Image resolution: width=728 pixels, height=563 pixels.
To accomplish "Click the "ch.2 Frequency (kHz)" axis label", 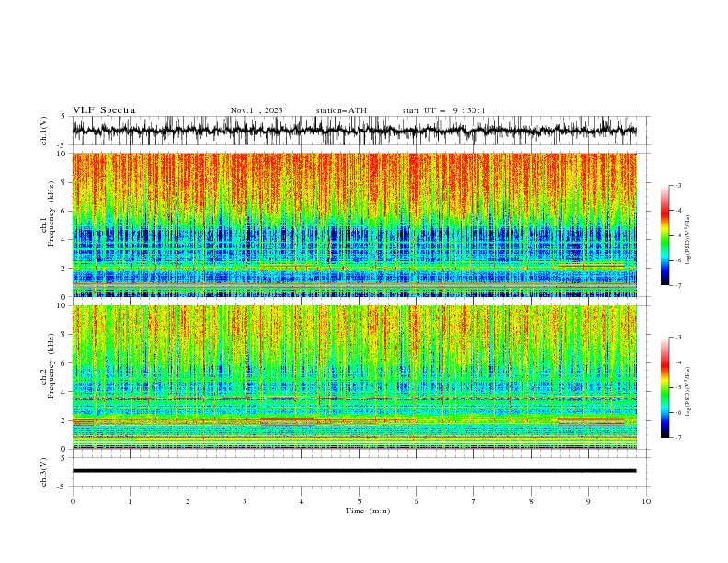I will pyautogui.click(x=49, y=365).
